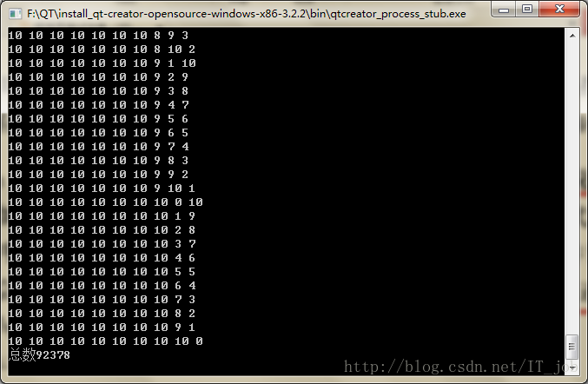This screenshot has height=384, width=588.
Task: Click the row ending 10 0 10
Action: click(105, 202)
